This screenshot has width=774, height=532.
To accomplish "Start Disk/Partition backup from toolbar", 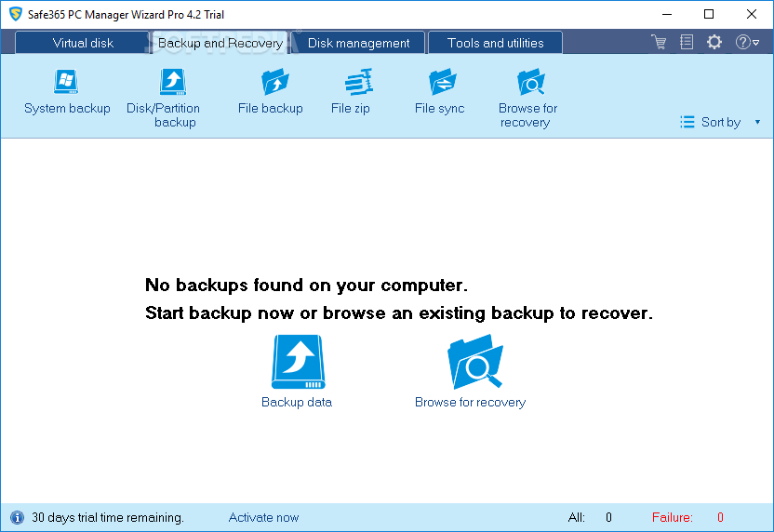I will [x=173, y=82].
